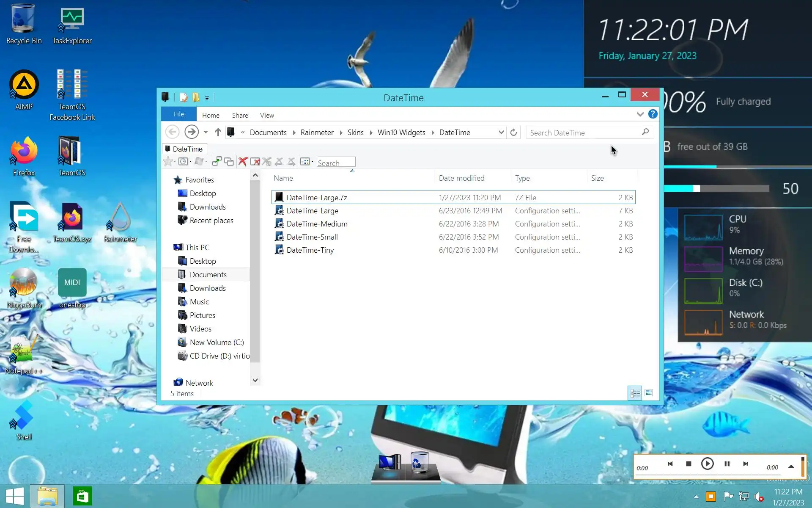Click the red X close-tab toolbar icon

pos(242,161)
